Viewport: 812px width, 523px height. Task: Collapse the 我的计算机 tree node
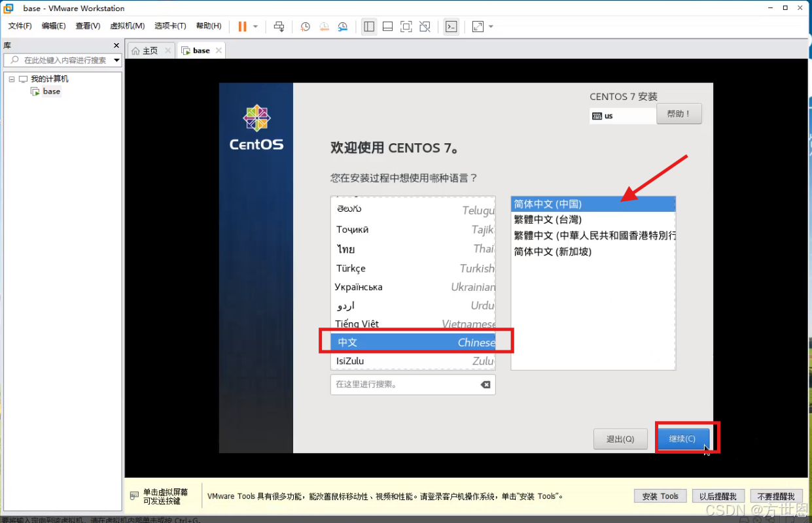(12, 79)
